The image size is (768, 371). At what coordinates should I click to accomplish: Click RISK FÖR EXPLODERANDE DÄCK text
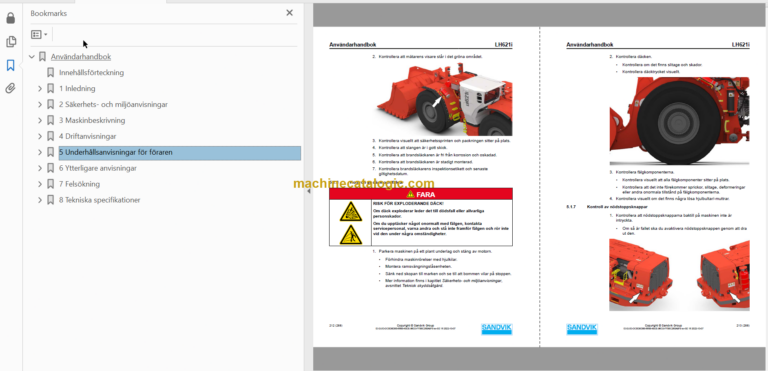[x=408, y=203]
